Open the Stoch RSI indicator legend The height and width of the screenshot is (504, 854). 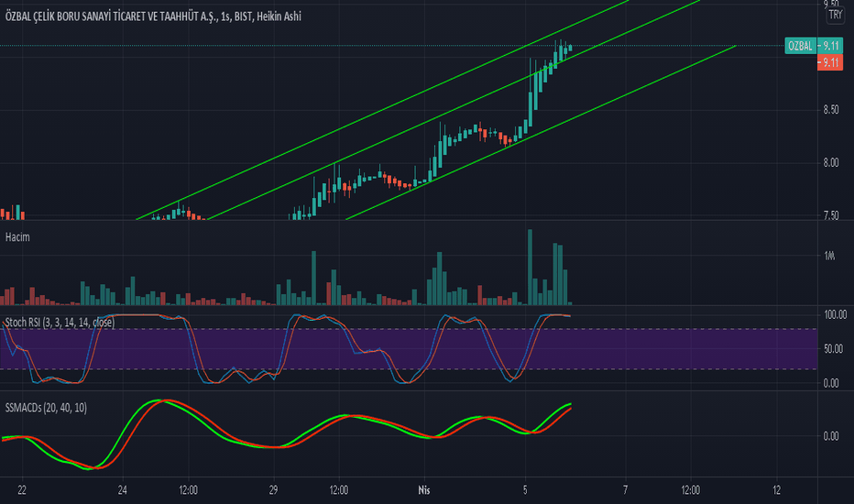(60, 322)
